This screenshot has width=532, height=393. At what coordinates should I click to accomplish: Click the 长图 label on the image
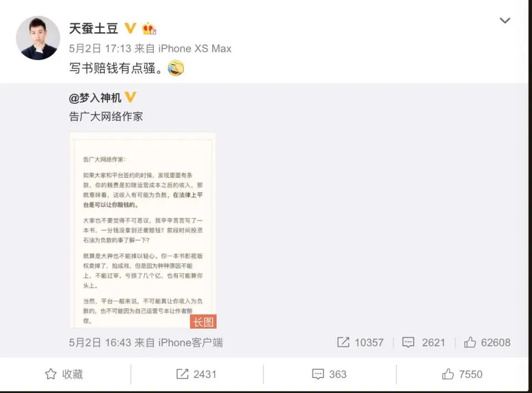coord(203,322)
